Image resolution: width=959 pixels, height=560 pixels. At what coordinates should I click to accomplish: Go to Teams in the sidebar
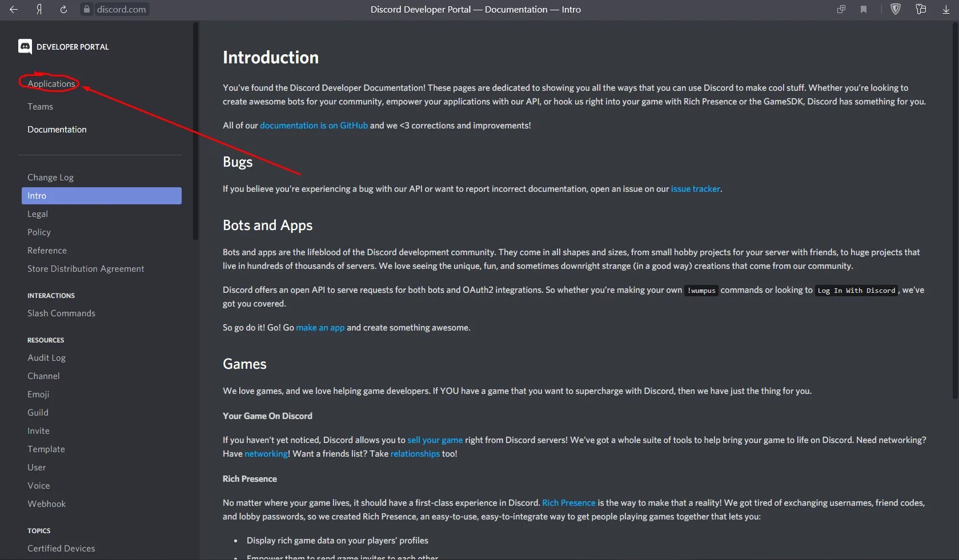point(40,107)
